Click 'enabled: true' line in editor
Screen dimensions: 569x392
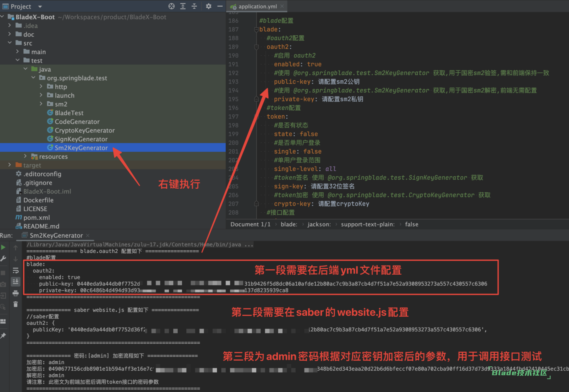(x=298, y=64)
